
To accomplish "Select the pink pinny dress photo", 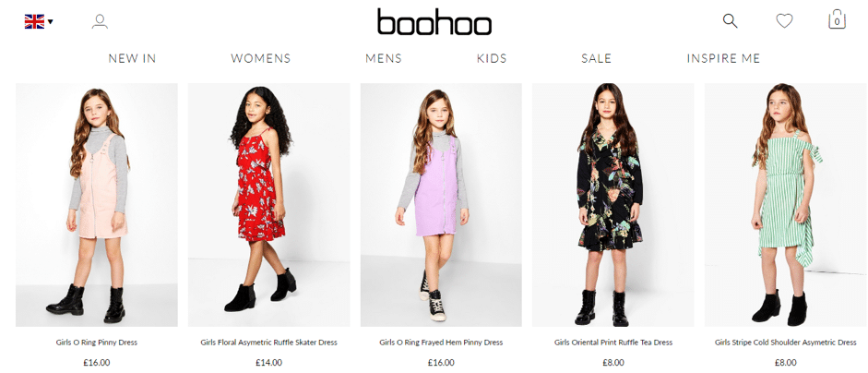I will [x=97, y=205].
